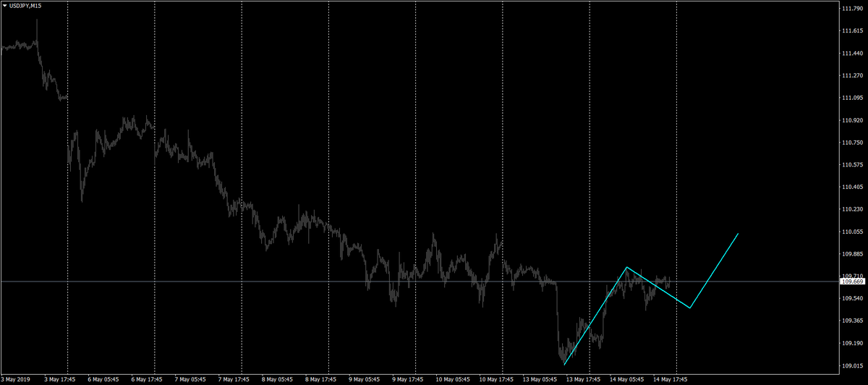Click the 3 May 2019 date label
This screenshot has height=385, width=868.
(17, 378)
